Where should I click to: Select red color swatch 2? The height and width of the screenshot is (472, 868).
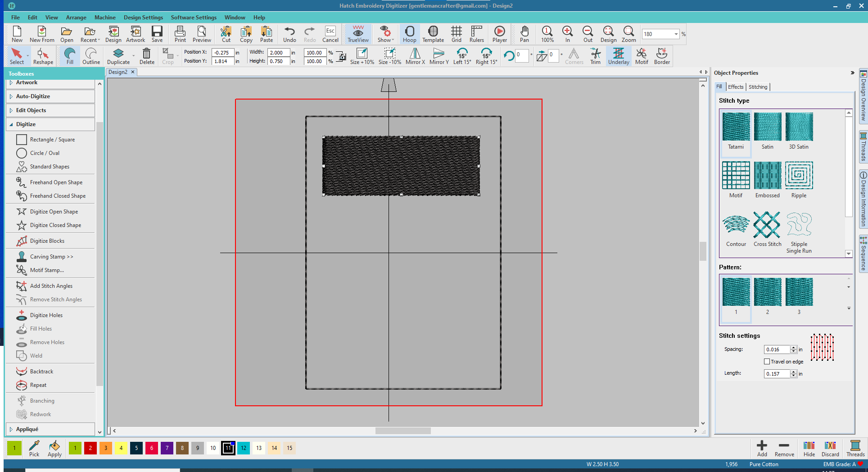[x=90, y=448]
